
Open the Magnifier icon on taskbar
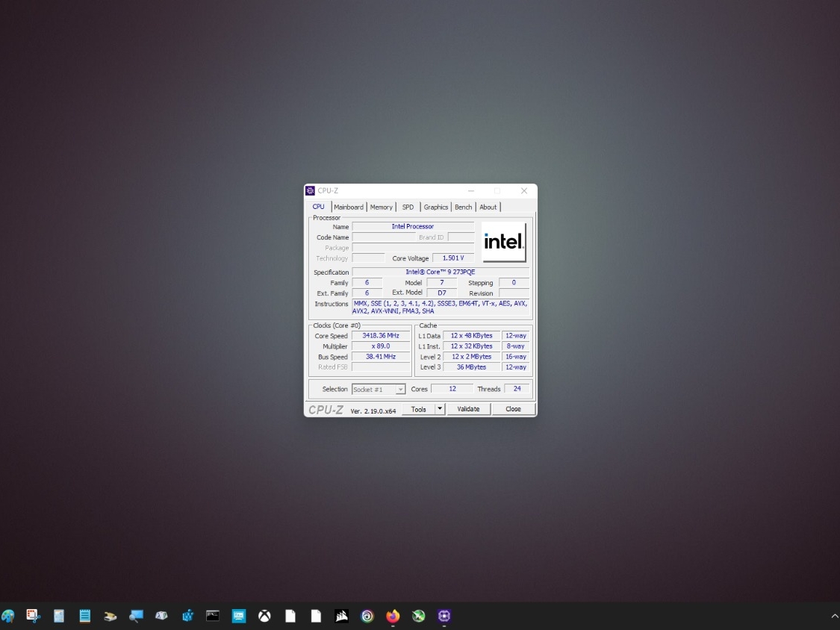[136, 616]
